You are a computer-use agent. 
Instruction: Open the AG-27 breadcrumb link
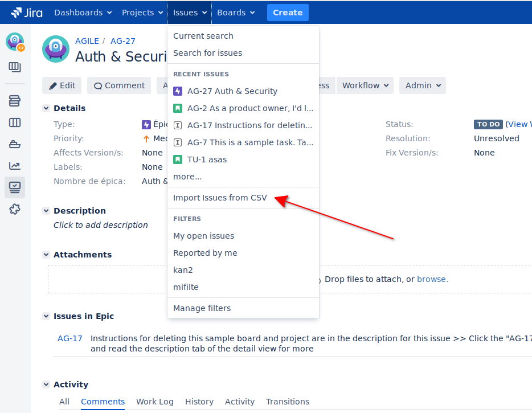(123, 41)
